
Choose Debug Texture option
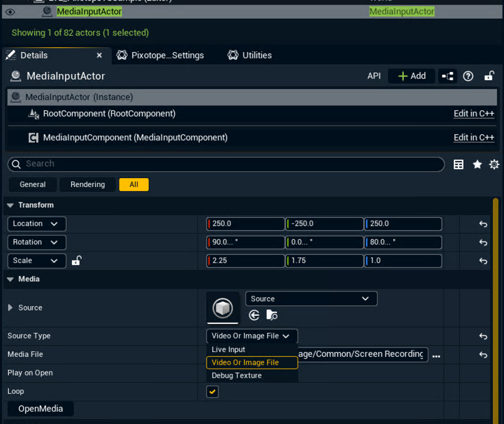pos(252,375)
